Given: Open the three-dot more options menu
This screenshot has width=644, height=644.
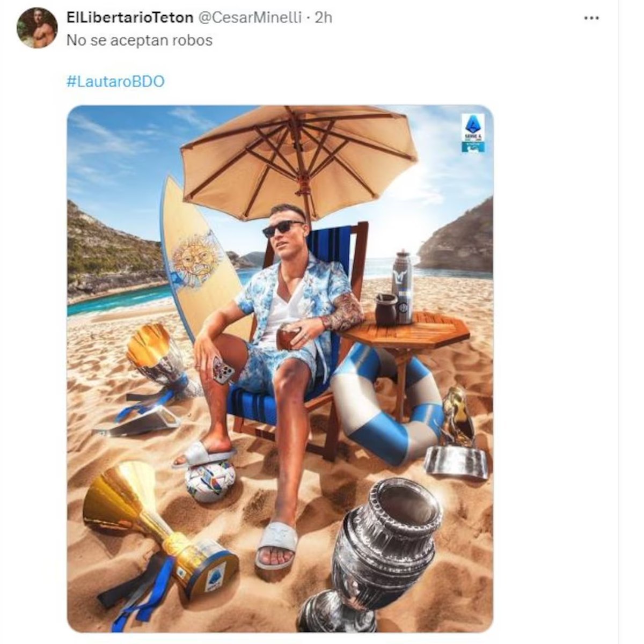Looking at the screenshot, I should pos(591,18).
